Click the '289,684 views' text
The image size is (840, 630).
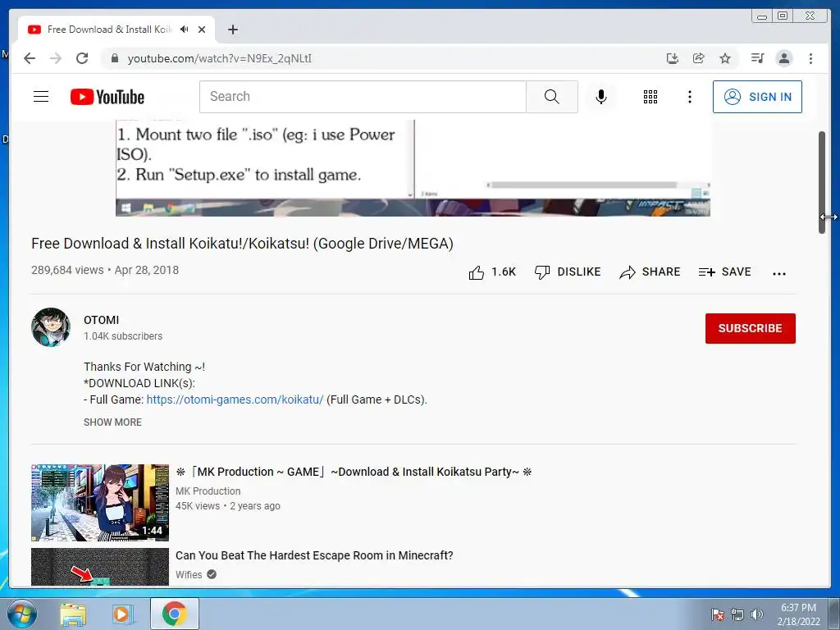pos(67,270)
